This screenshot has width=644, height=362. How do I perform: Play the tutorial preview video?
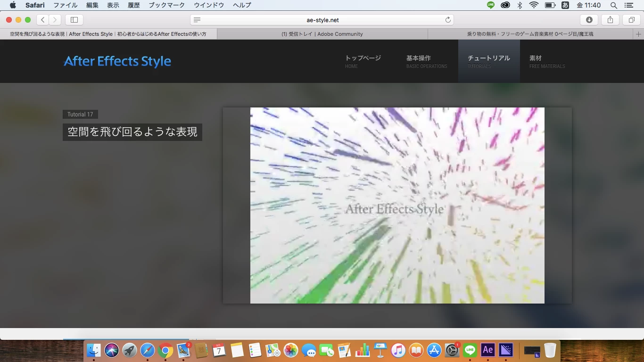coord(397,206)
